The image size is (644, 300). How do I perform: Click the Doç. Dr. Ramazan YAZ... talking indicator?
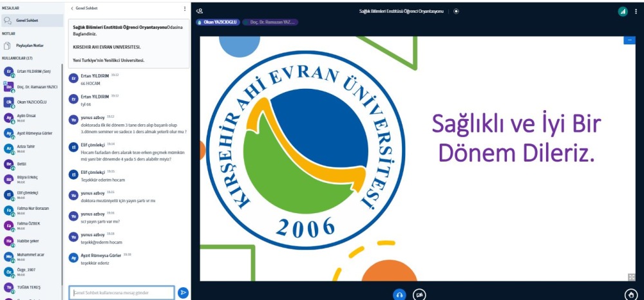point(270,22)
